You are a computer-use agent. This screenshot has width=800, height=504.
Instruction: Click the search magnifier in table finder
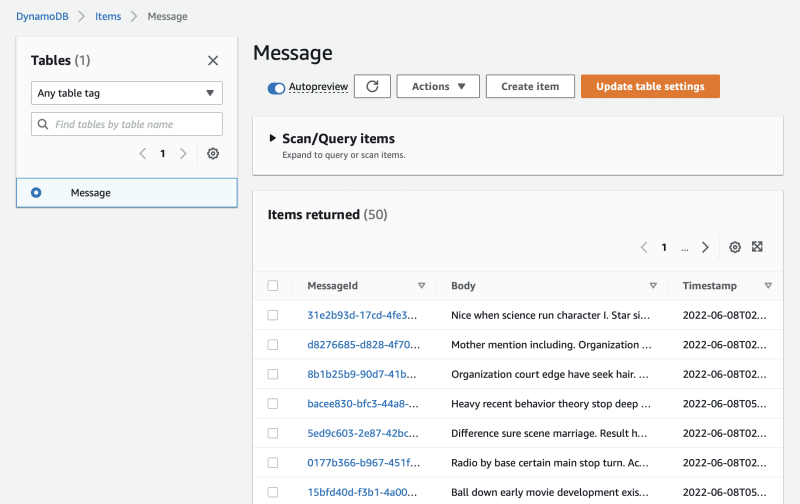[x=43, y=124]
